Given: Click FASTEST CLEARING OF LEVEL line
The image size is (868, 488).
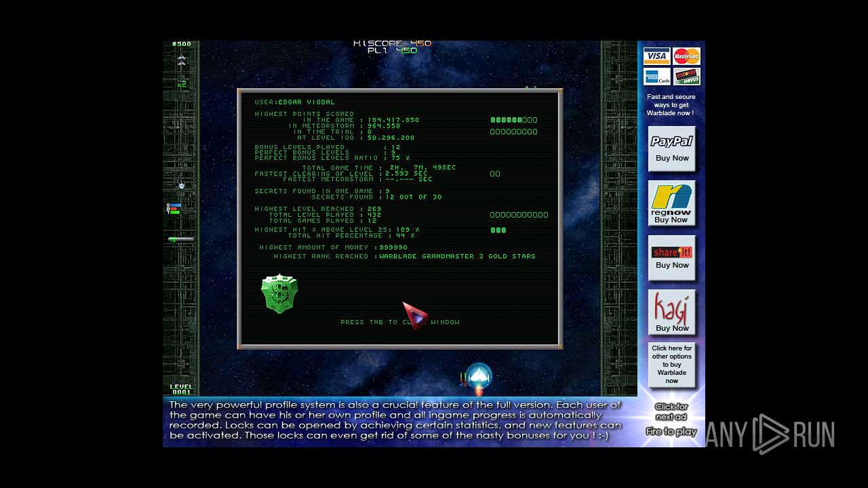Looking at the screenshot, I should pyautogui.click(x=341, y=174).
